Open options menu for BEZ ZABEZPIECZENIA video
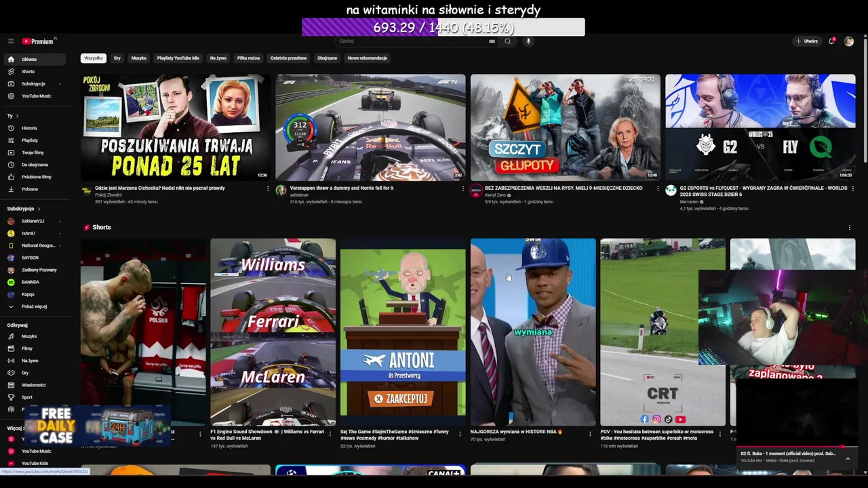Screen dimensions: 868x488 tap(657, 188)
